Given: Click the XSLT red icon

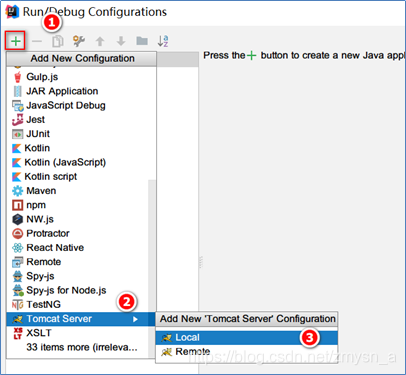Looking at the screenshot, I should pos(17,333).
